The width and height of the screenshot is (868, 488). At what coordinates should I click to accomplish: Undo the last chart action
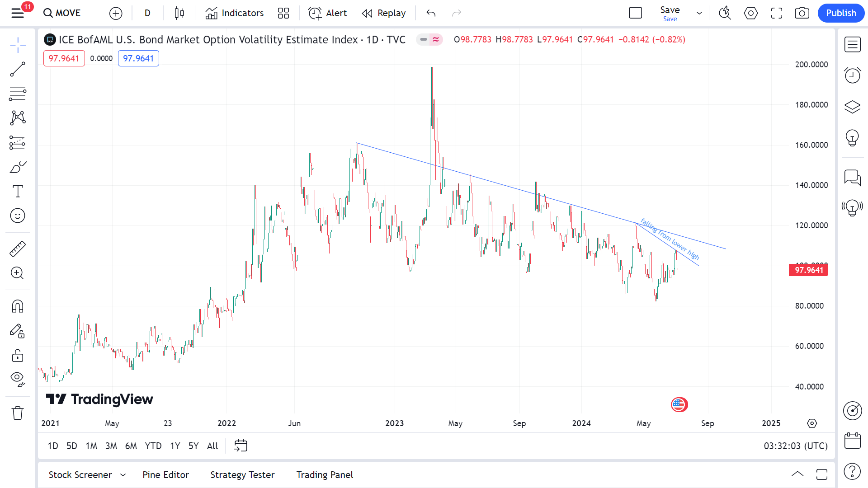pyautogui.click(x=431, y=13)
